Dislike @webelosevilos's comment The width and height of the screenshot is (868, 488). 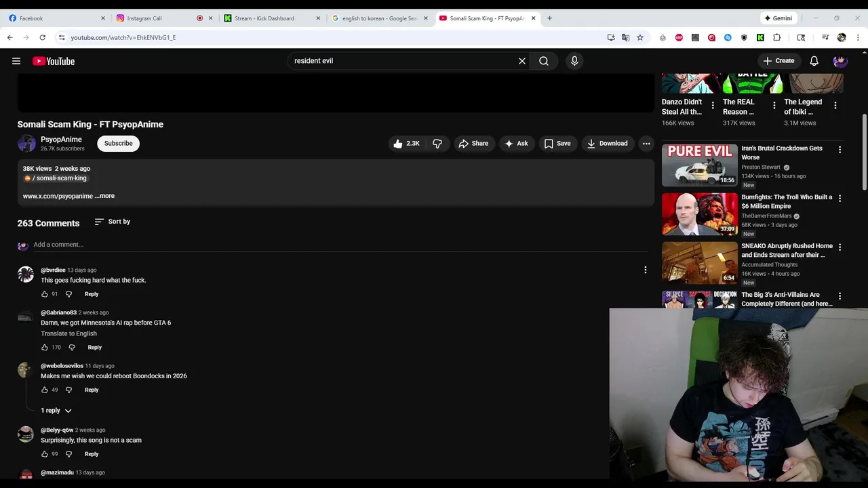(x=68, y=390)
